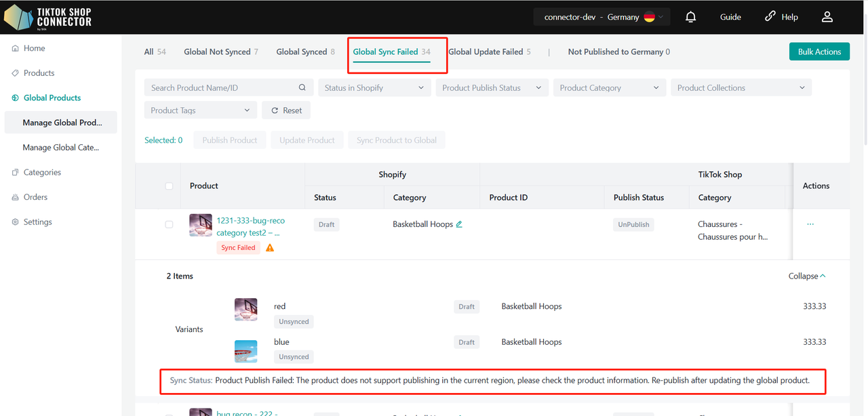The image size is (868, 416).
Task: Click the red variant product thumbnail
Action: [245, 309]
